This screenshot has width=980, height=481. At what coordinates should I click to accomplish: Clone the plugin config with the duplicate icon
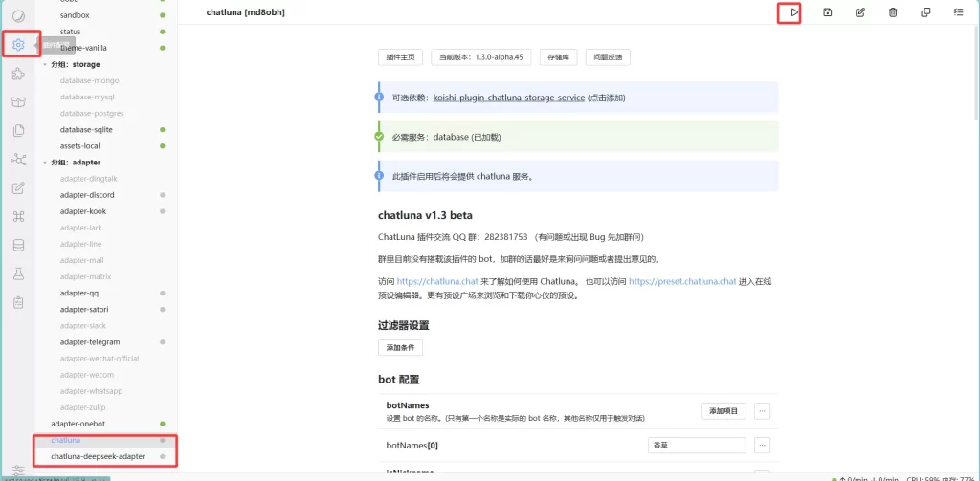click(x=925, y=12)
